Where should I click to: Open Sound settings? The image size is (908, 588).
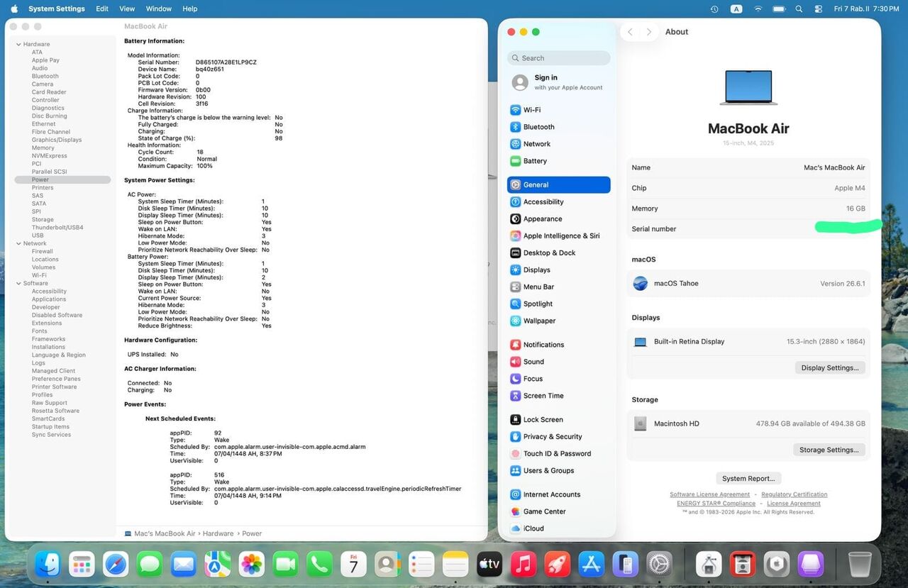558,362
